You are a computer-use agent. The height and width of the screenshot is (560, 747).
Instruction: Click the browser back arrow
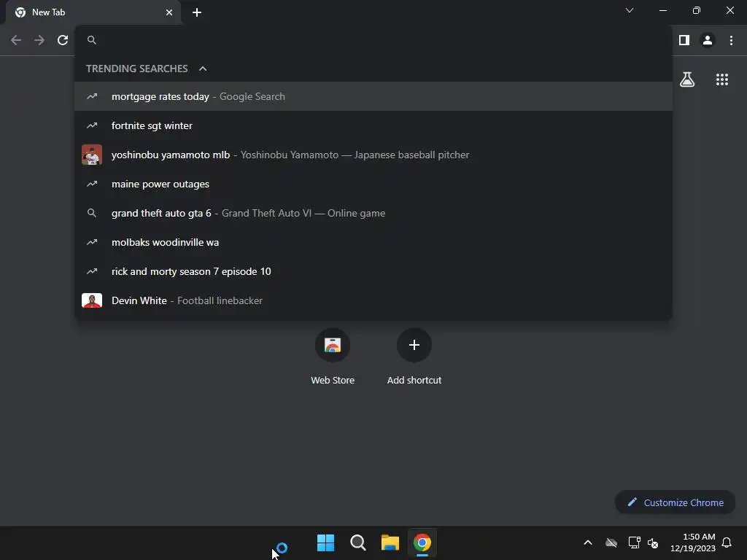coord(16,41)
